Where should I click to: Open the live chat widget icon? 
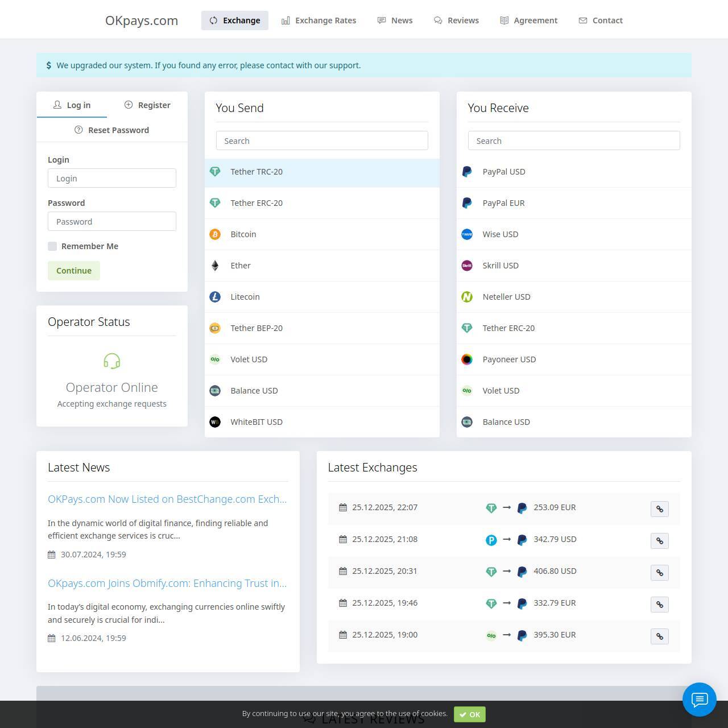[x=699, y=699]
